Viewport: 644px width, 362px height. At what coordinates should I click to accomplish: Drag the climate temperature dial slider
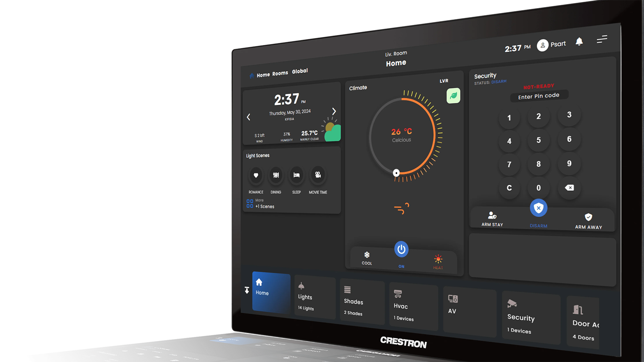coord(394,172)
